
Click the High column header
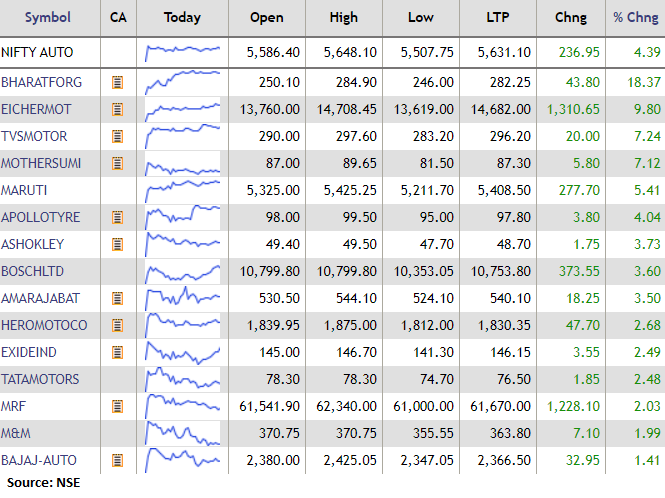pos(343,17)
